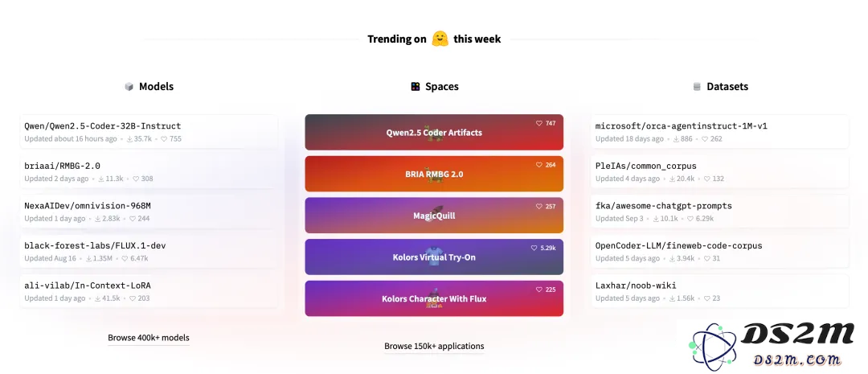Viewport: 868px width, 374px height.
Task: Open Laxhar/noob-wiki dataset
Action: pos(719,291)
